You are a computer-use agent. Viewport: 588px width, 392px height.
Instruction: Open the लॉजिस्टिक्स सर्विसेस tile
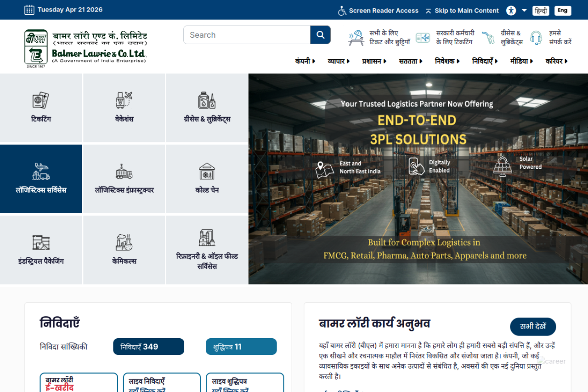pos(41,179)
